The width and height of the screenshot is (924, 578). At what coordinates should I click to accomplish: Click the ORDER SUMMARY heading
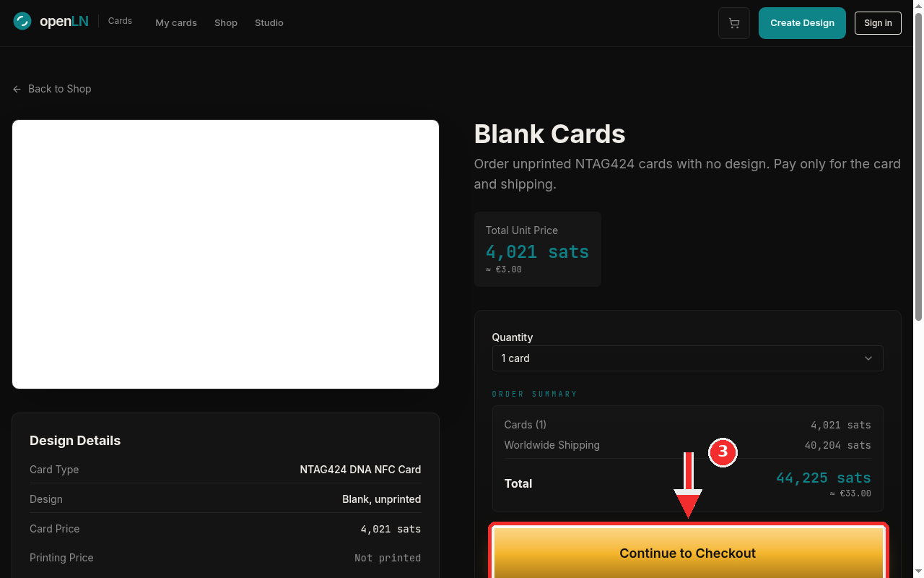pyautogui.click(x=535, y=394)
